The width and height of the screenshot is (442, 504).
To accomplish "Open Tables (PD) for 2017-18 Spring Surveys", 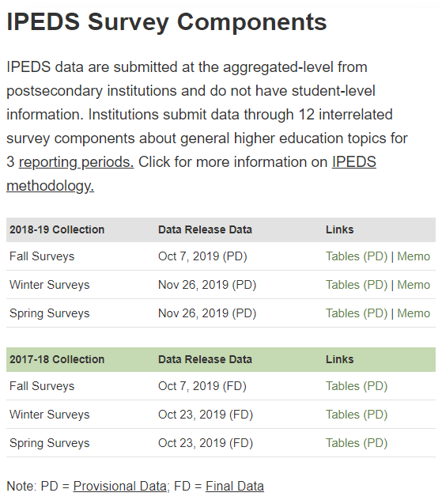I will tap(357, 443).
